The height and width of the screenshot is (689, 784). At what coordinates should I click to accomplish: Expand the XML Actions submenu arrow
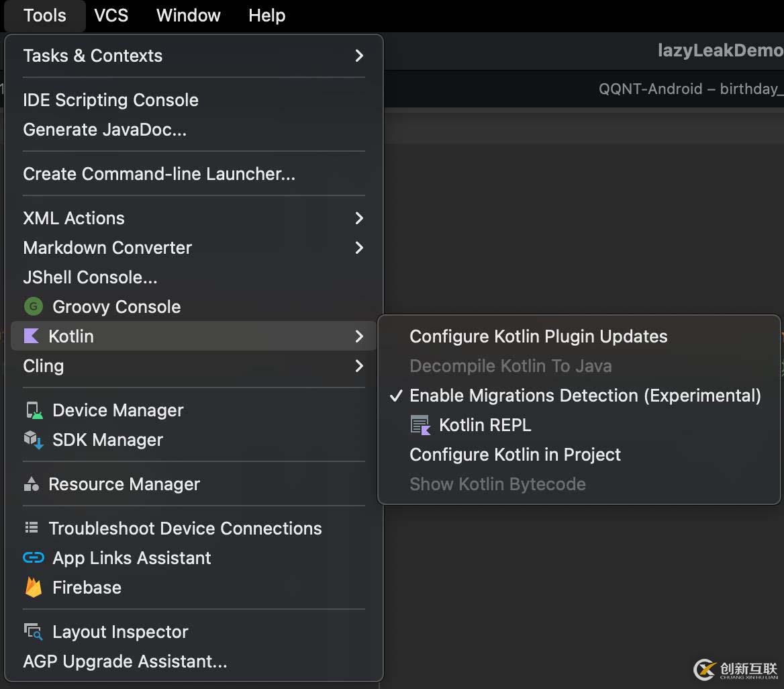pyautogui.click(x=359, y=218)
